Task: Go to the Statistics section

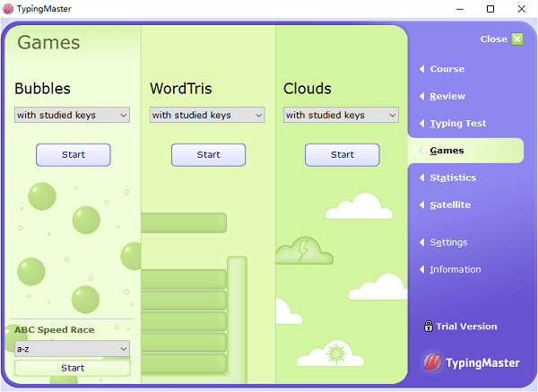Action: pyautogui.click(x=453, y=178)
